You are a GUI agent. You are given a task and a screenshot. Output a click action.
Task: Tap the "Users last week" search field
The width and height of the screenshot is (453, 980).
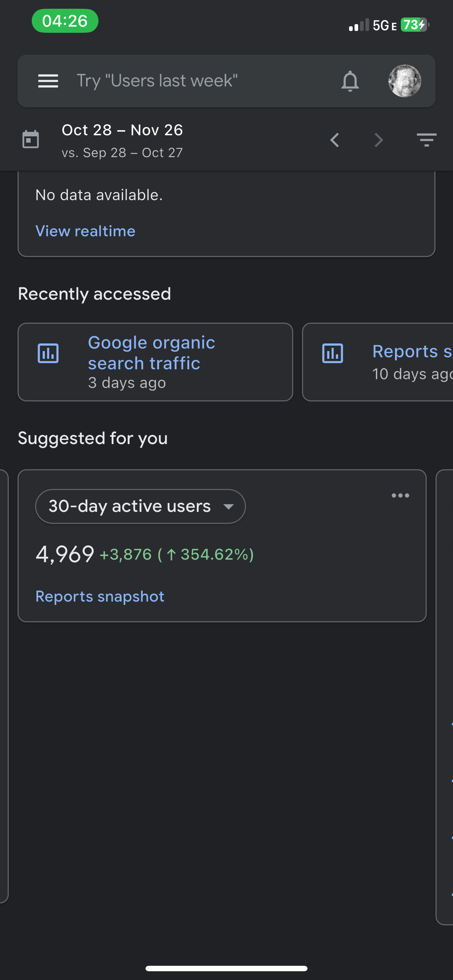157,81
